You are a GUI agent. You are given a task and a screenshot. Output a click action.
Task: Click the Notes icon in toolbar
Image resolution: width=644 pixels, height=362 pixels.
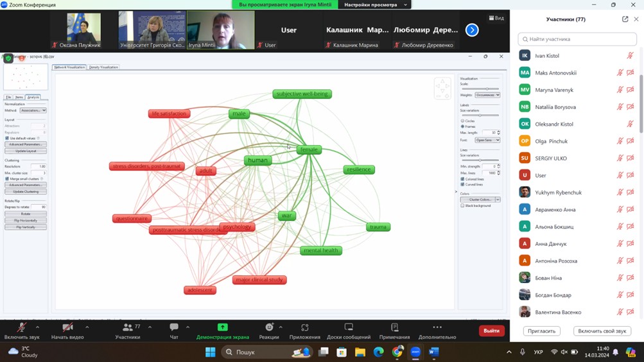(395, 327)
